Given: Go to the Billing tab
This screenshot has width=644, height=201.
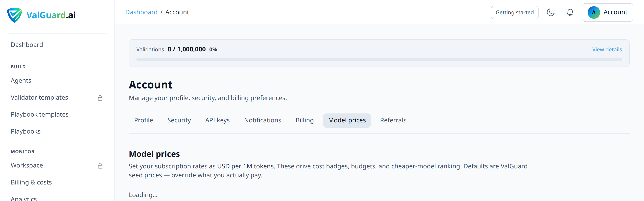Looking at the screenshot, I should click(x=305, y=120).
